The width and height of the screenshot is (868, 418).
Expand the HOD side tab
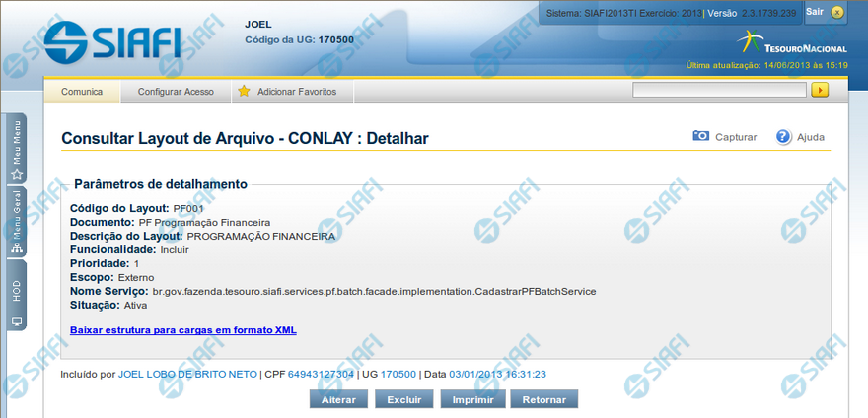pyautogui.click(x=17, y=296)
